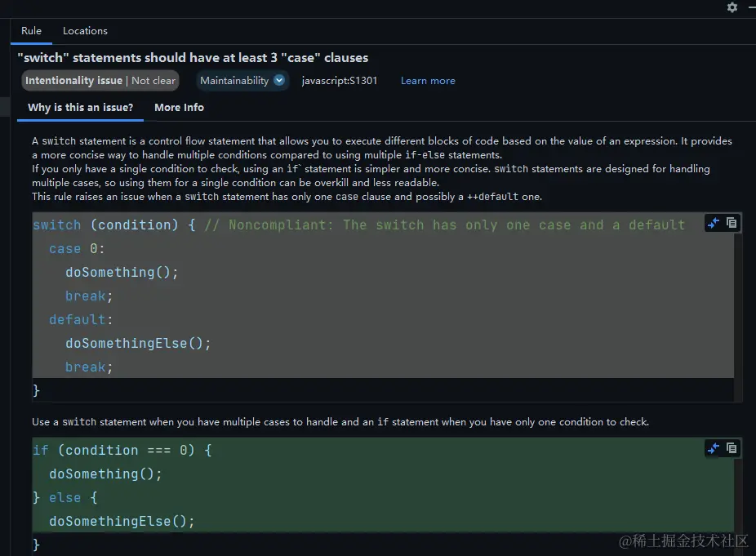Open the More Info tab
Viewport: 756px width, 556px height.
pos(179,107)
